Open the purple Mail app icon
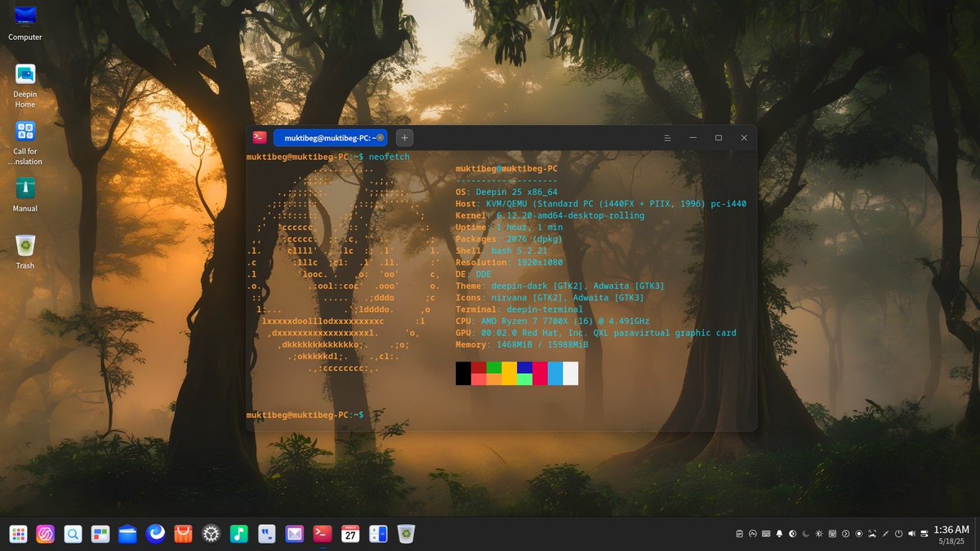This screenshot has height=551, width=980. tap(294, 534)
